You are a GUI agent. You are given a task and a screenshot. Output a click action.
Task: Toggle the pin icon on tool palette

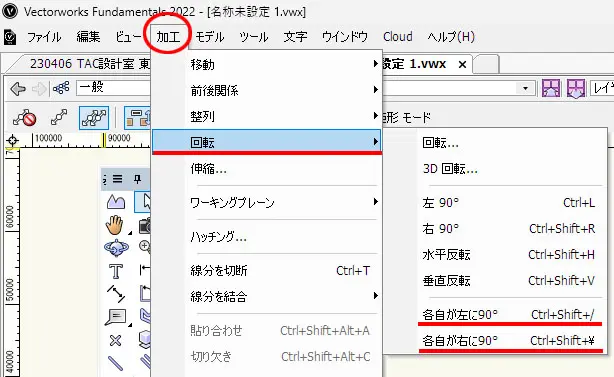point(137,179)
